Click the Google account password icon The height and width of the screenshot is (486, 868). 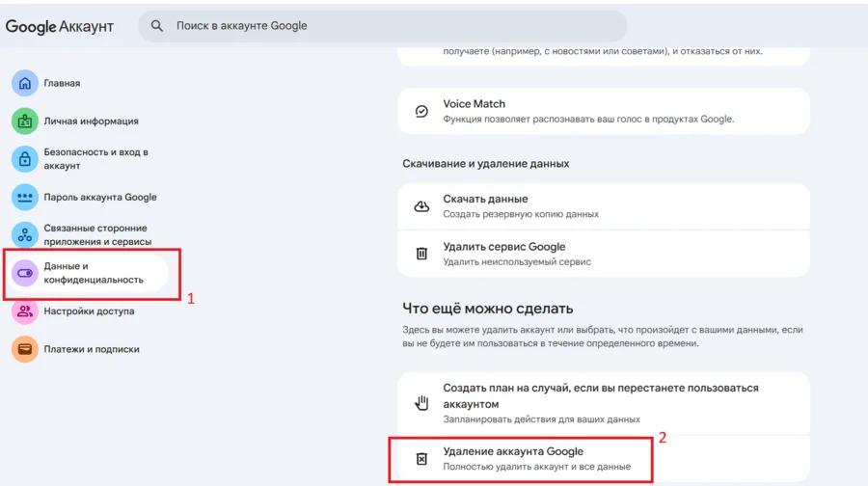(x=25, y=197)
